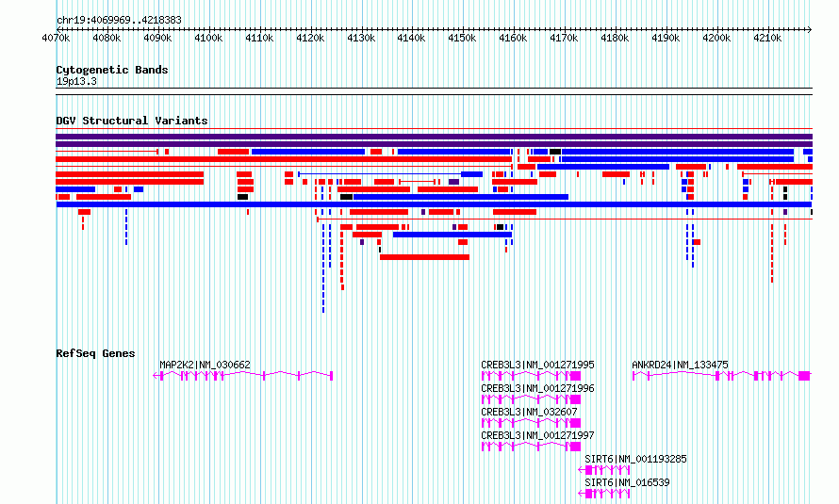
Task: Click the 4100k ruler tick label
Action: 208,38
